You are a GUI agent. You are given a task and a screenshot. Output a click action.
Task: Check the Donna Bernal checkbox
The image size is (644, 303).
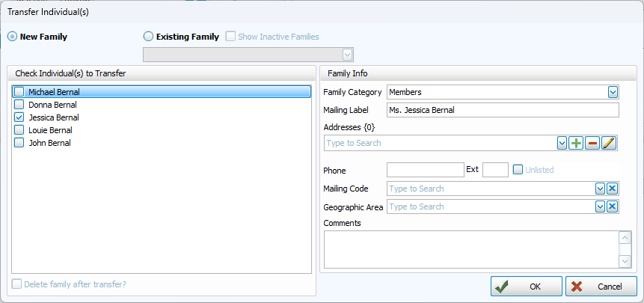click(19, 105)
